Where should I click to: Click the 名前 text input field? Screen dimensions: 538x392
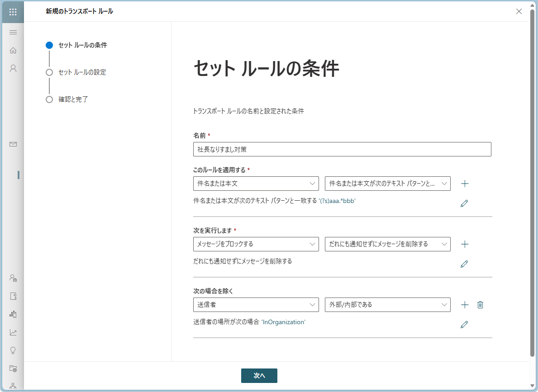click(342, 149)
